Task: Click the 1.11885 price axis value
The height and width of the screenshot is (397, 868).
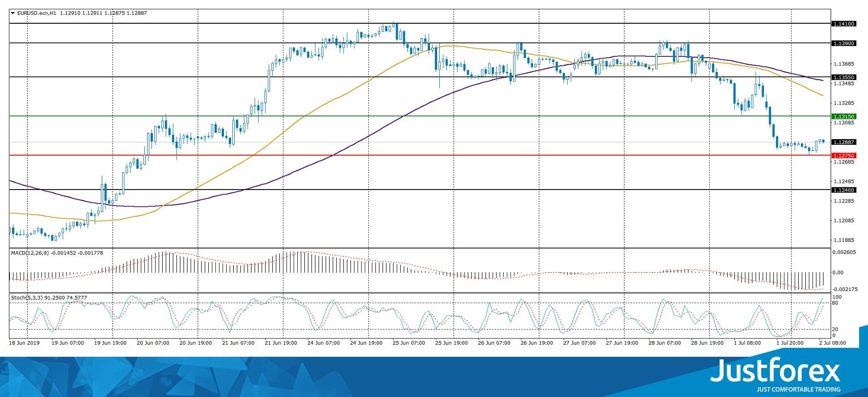Action: [844, 240]
